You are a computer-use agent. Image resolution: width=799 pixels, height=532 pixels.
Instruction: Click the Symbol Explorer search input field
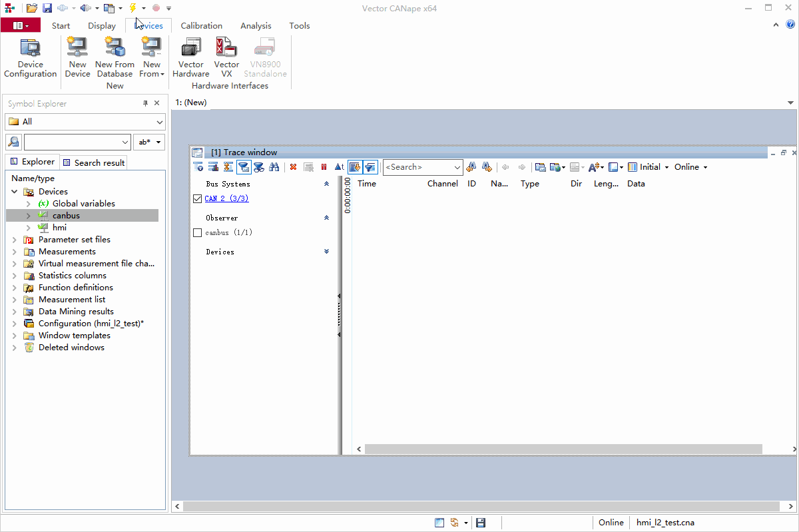(x=77, y=142)
